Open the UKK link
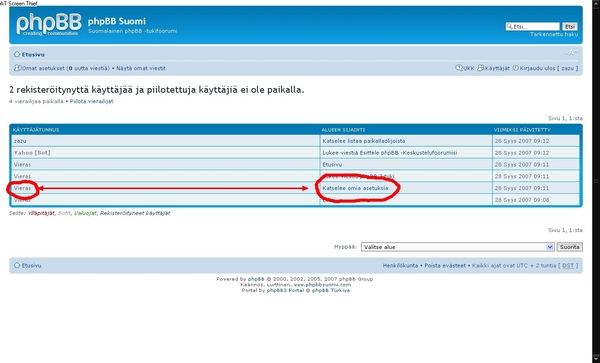The width and height of the screenshot is (600, 363). [x=469, y=68]
